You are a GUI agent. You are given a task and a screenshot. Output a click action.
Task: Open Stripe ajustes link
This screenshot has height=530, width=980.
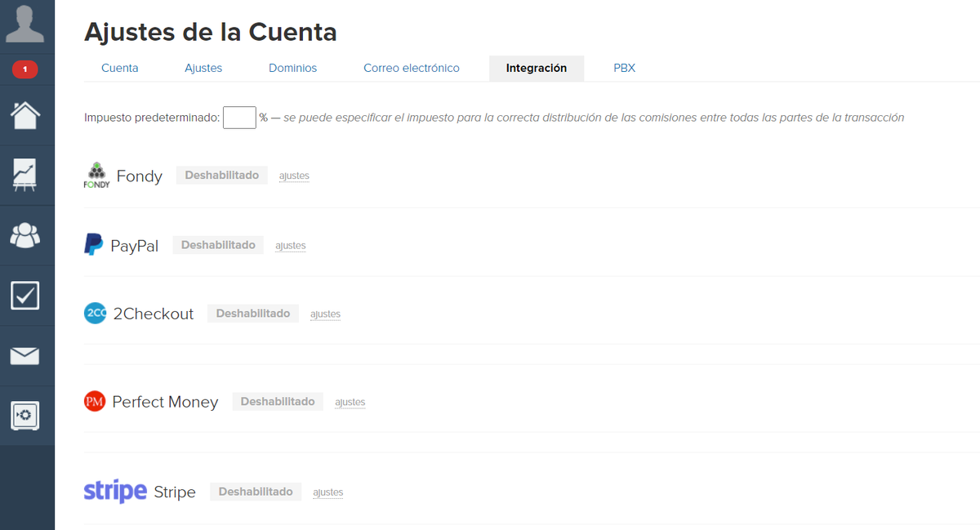327,492
